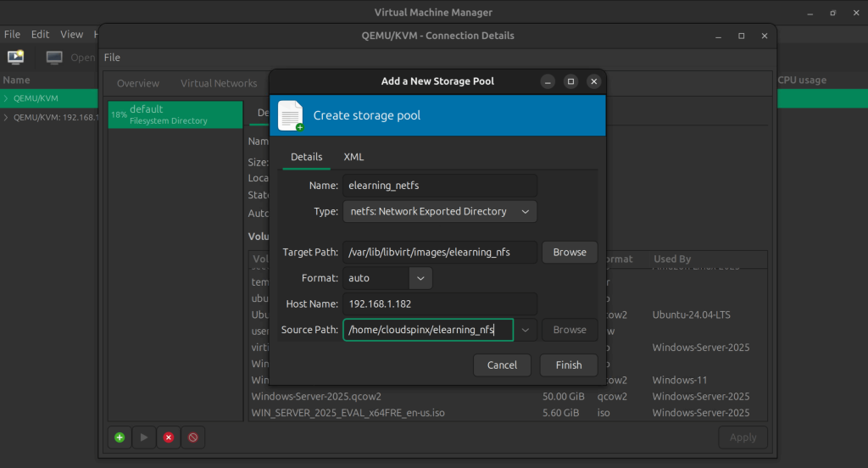The width and height of the screenshot is (868, 468).
Task: Click the Windows-11 Used By cell
Action: [x=679, y=381]
